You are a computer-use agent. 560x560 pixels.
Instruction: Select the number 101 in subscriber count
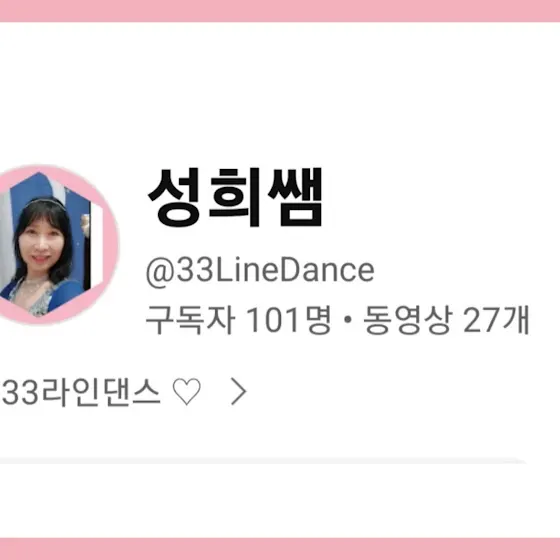coord(272,320)
